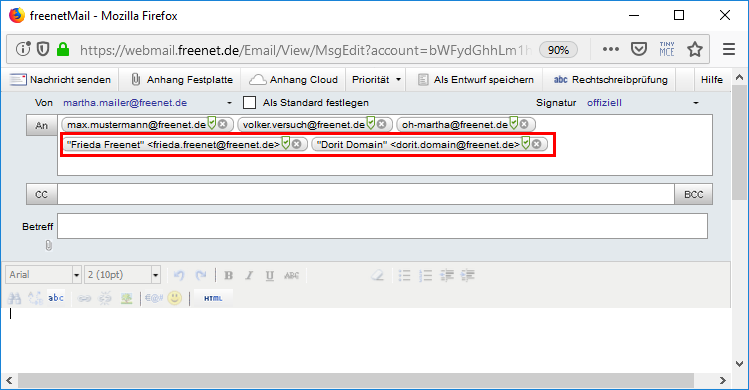Screen dimensions: 749x390
Task: Remove oh-martha@freenet.de recipient
Action: [524, 124]
